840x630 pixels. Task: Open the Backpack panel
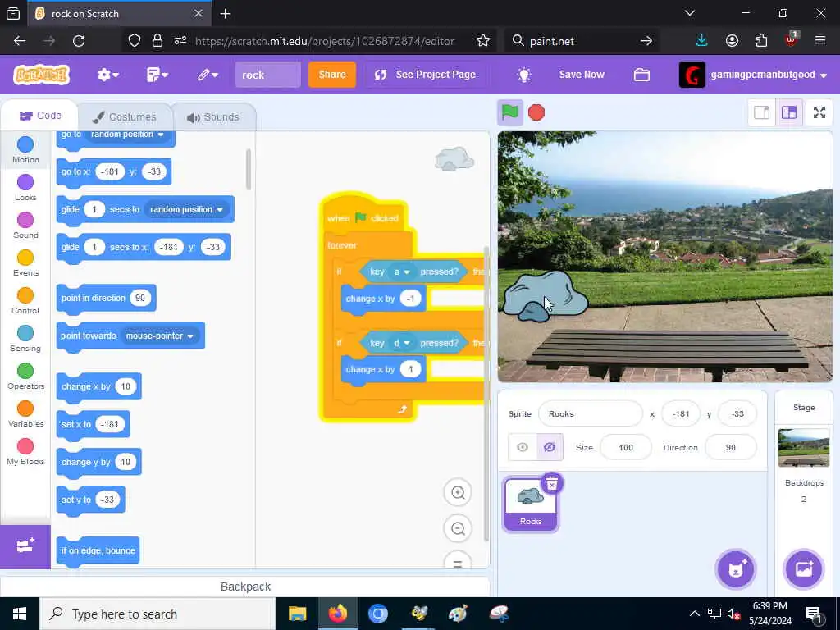(245, 587)
